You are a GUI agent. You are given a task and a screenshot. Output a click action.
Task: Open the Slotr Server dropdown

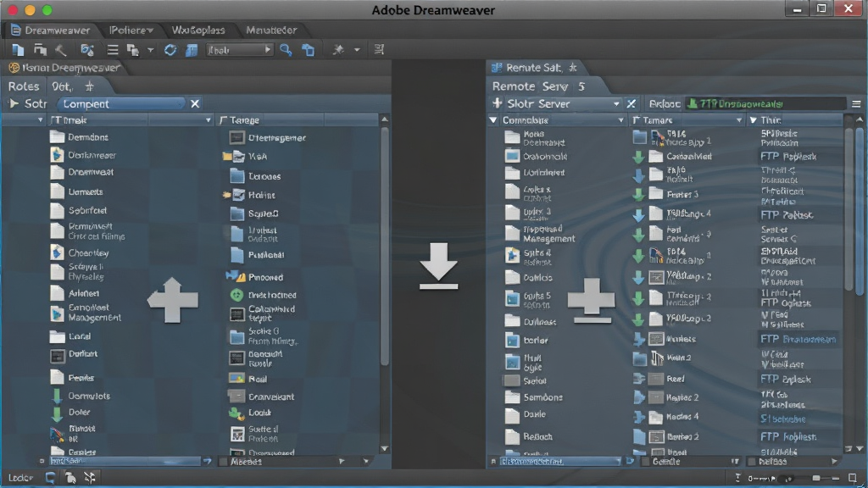click(616, 104)
